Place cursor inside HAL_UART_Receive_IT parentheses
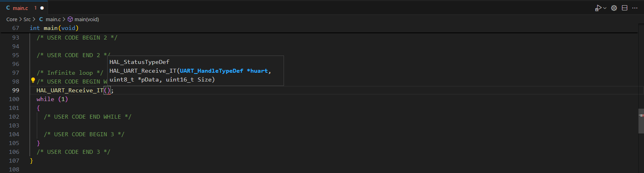644x173 pixels. 107,90
